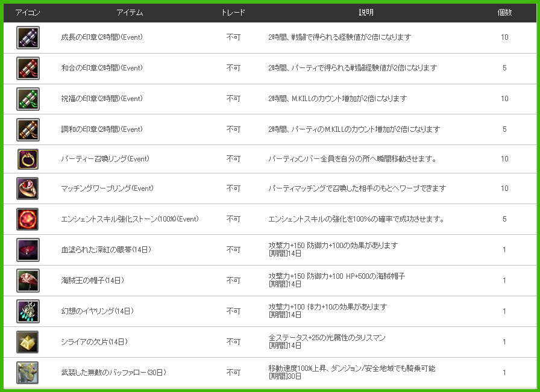Click description 攻撃力+150 防御力+100 HP+500の海賊帽子
Image resolution: width=540 pixels, height=392 pixels.
pyautogui.click(x=336, y=276)
